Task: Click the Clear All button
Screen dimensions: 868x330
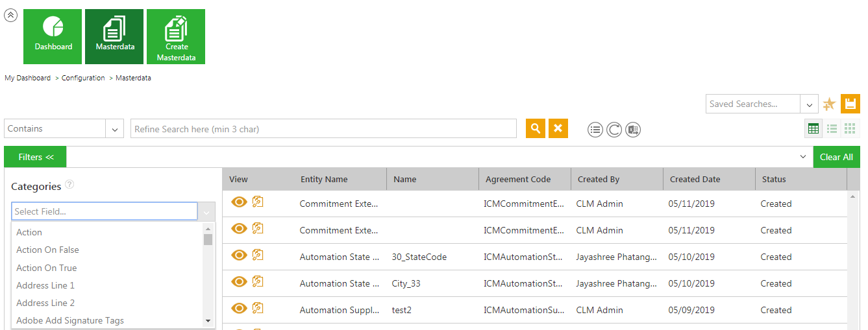Action: pos(836,157)
